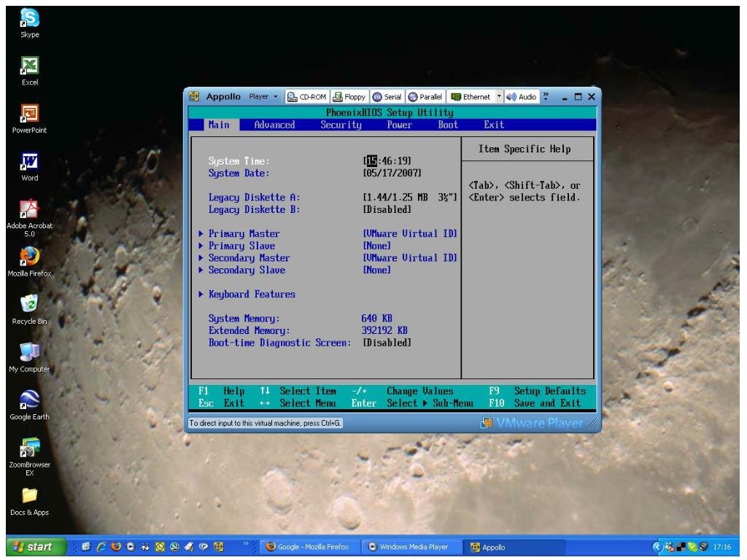The width and height of the screenshot is (747, 560).
Task: Select the ZoomBrowser EX desktop icon
Action: click(x=29, y=456)
